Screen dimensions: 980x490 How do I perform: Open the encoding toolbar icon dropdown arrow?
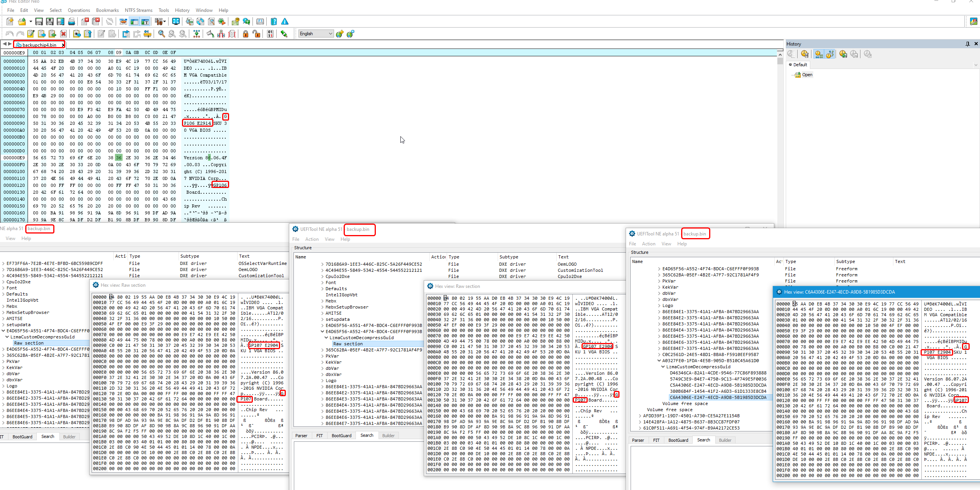click(165, 21)
